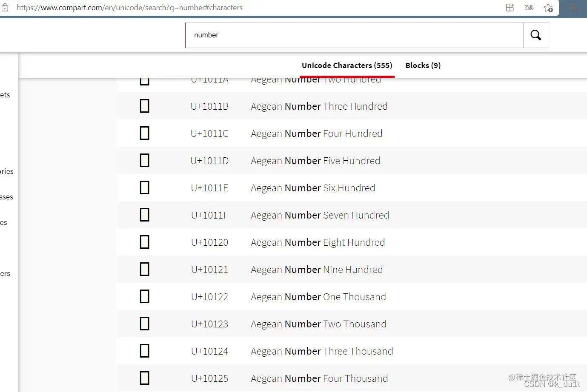Image resolution: width=587 pixels, height=392 pixels.
Task: Click glyph box in U+10125 row
Action: click(x=145, y=378)
